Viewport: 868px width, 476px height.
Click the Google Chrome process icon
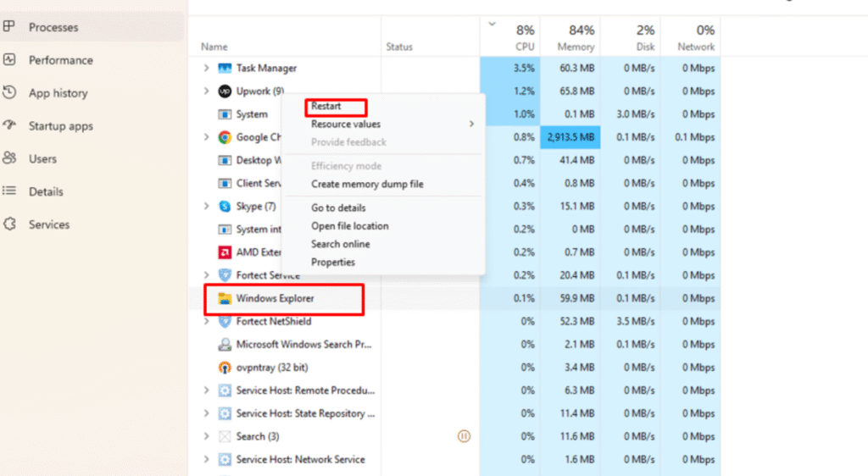(224, 137)
